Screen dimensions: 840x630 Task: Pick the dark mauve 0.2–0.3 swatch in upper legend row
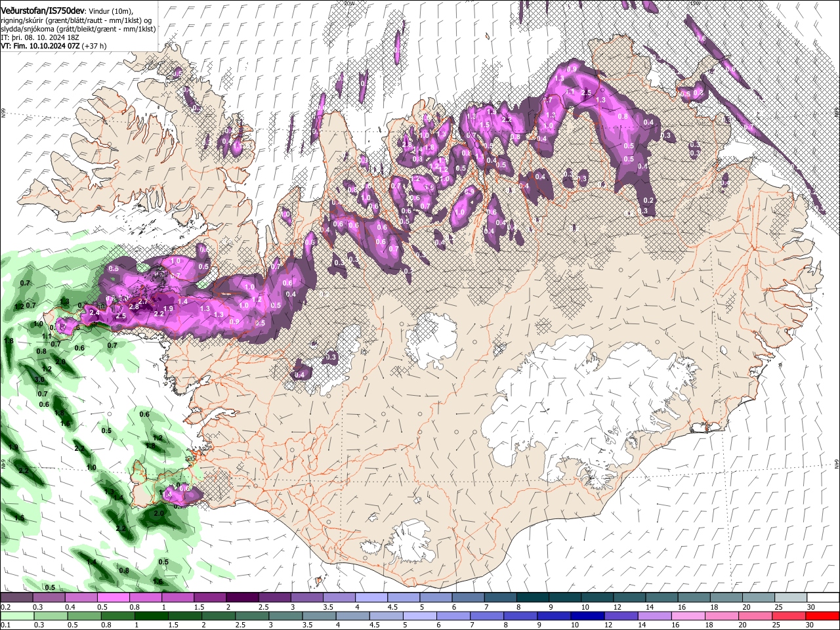coord(17,598)
